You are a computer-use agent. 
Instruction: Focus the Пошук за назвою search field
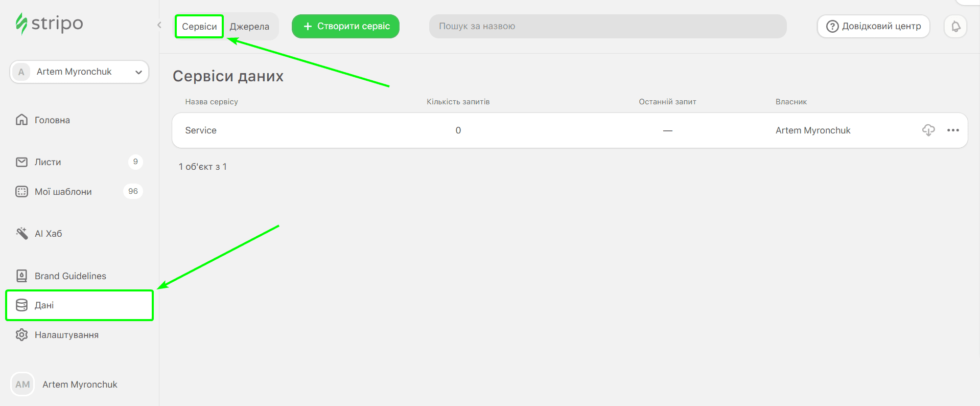click(x=607, y=26)
